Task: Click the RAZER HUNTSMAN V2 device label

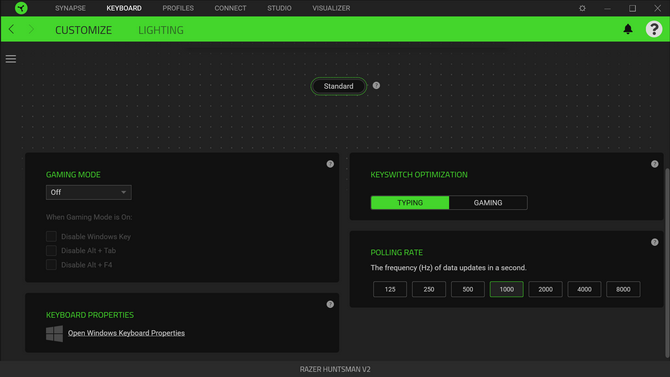Action: pyautogui.click(x=335, y=369)
